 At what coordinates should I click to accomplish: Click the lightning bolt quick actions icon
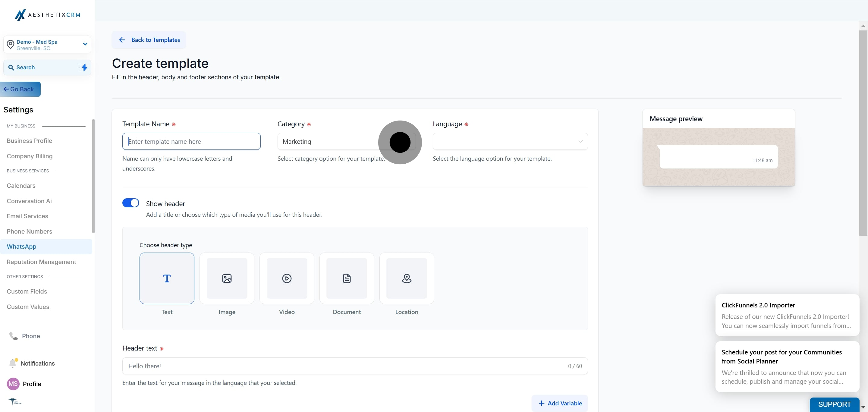(x=84, y=68)
